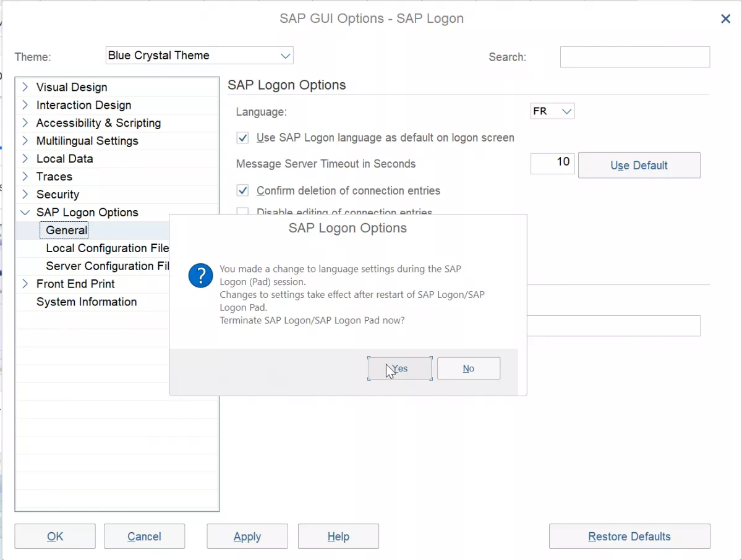The height and width of the screenshot is (560, 742).
Task: Select SAP Logon Options tree item
Action: point(87,213)
